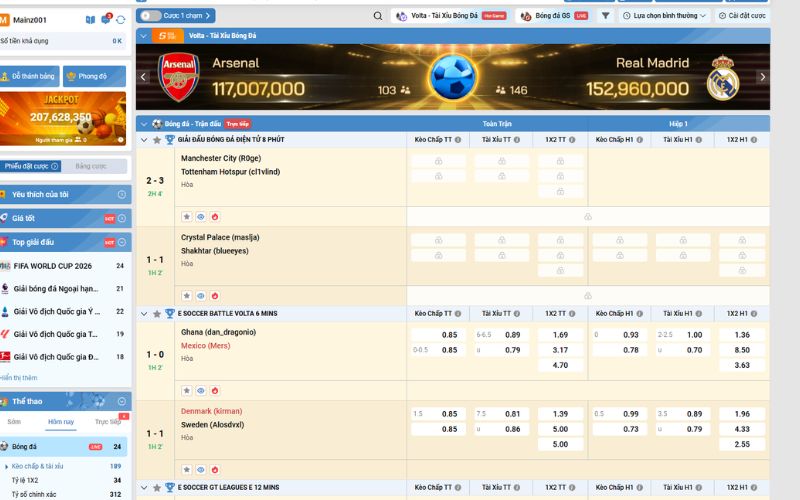800x500 pixels.
Task: Click the Real Madrid crest in the Volta banner
Action: [723, 78]
